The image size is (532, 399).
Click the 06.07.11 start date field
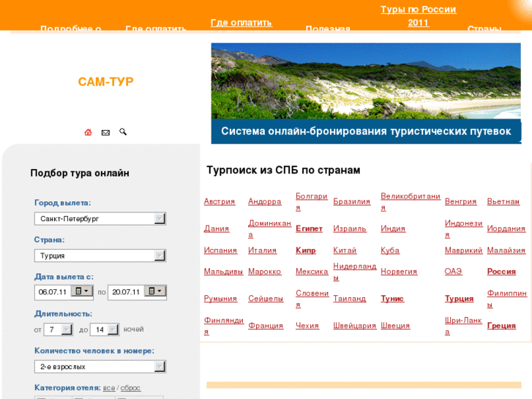(53, 292)
